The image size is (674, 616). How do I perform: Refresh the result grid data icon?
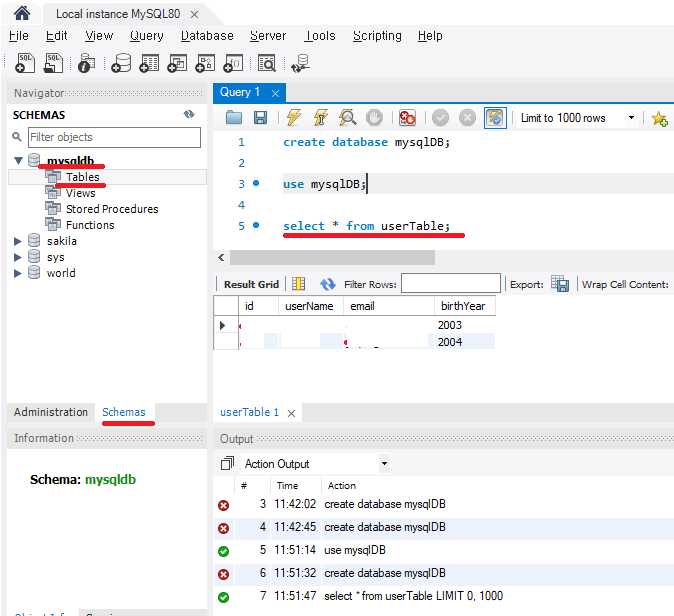click(x=328, y=284)
